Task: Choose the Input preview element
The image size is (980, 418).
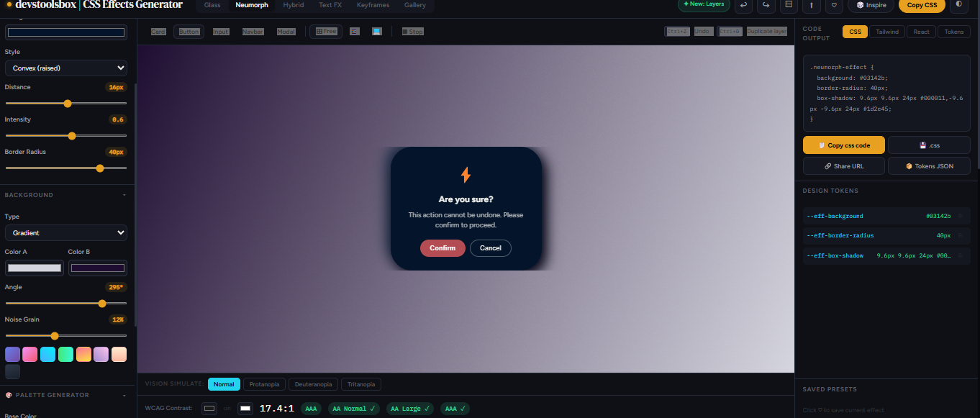Action: [x=220, y=32]
